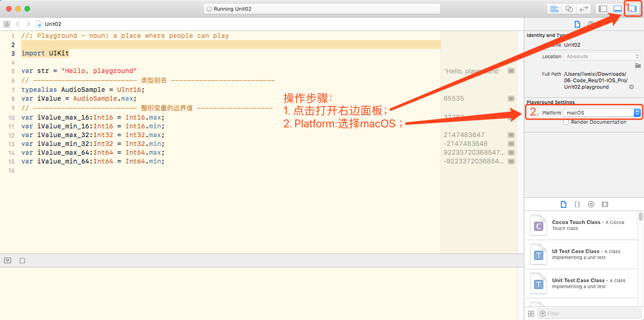Select the File inspector document icon
The width and height of the screenshot is (644, 320).
[577, 24]
